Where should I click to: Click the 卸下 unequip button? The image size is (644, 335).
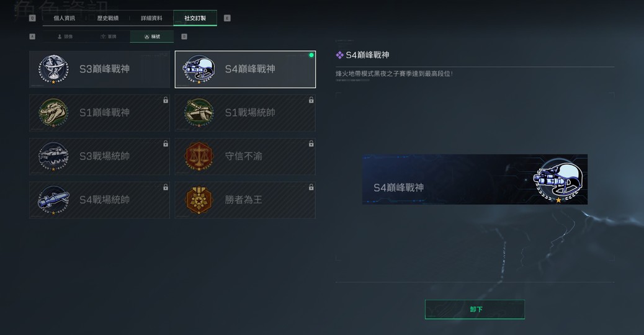(x=475, y=309)
